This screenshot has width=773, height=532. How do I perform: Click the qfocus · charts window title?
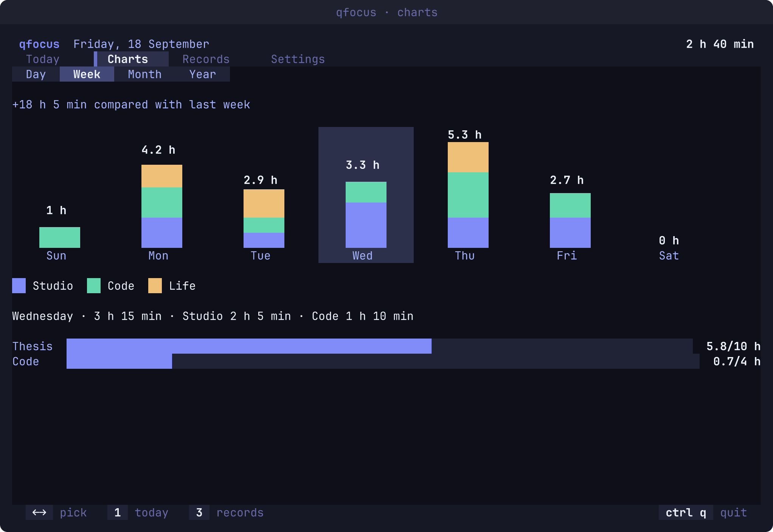(x=386, y=12)
